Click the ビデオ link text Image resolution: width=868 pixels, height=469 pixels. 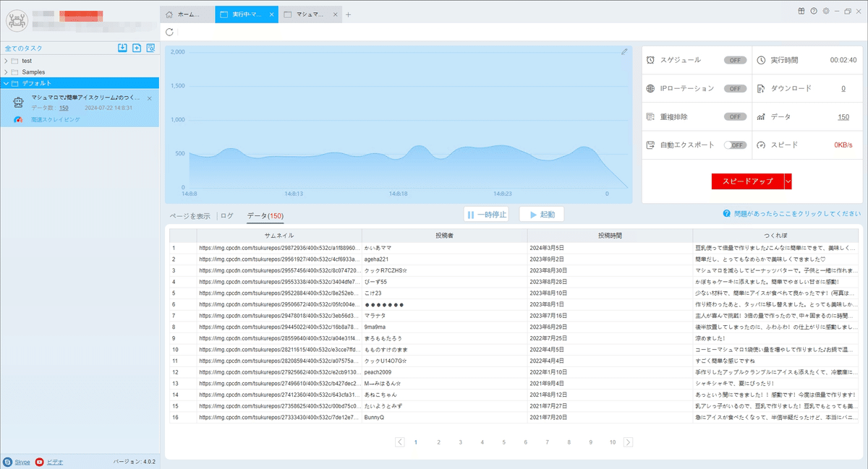[55, 461]
